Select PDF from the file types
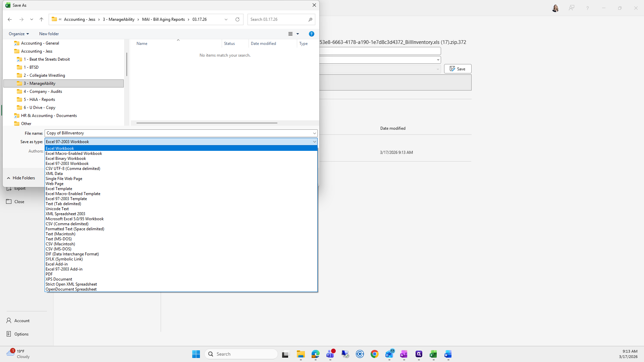This screenshot has width=644, height=362. click(x=49, y=274)
